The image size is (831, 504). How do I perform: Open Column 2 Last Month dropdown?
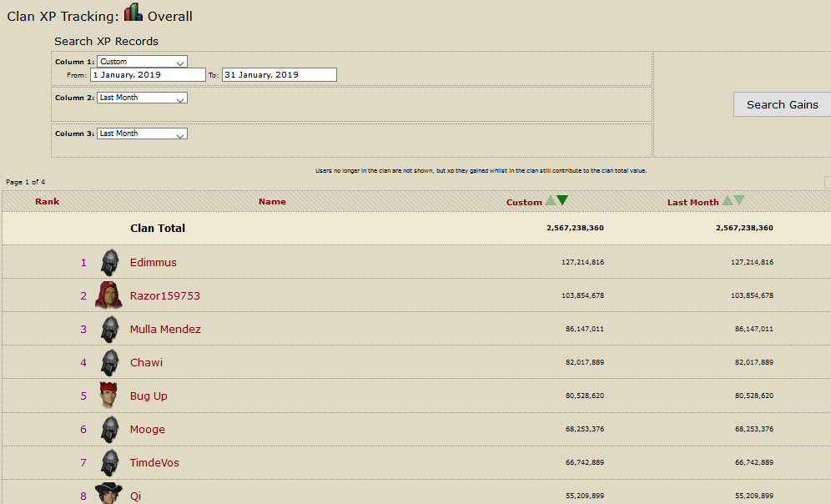[142, 98]
